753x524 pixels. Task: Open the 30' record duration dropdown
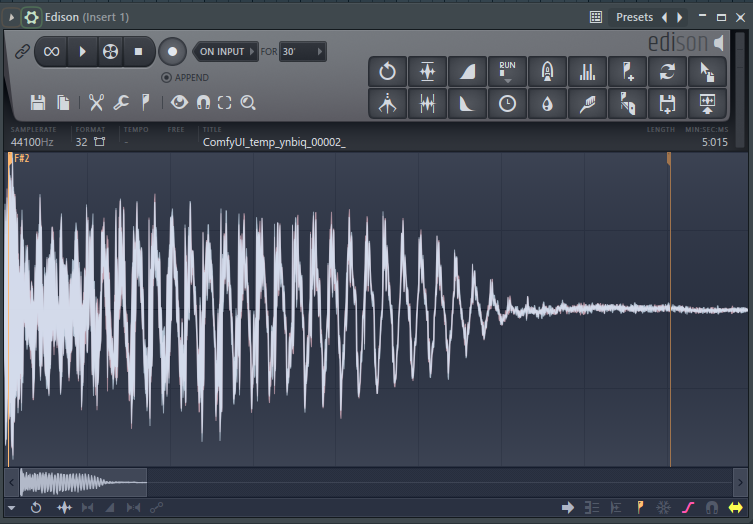pyautogui.click(x=302, y=51)
